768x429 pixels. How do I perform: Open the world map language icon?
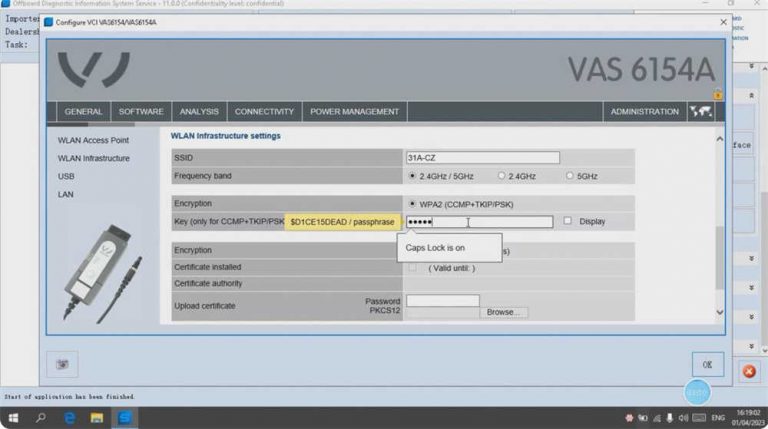pyautogui.click(x=701, y=111)
